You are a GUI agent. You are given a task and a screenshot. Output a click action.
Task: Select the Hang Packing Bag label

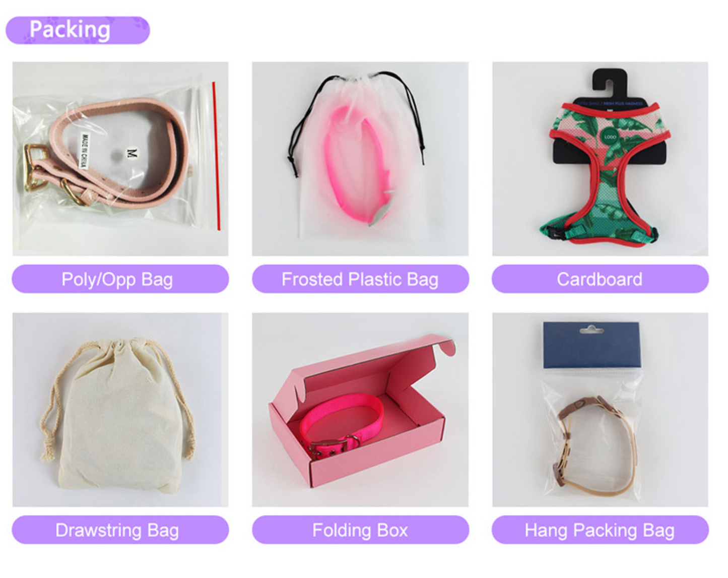click(x=600, y=530)
